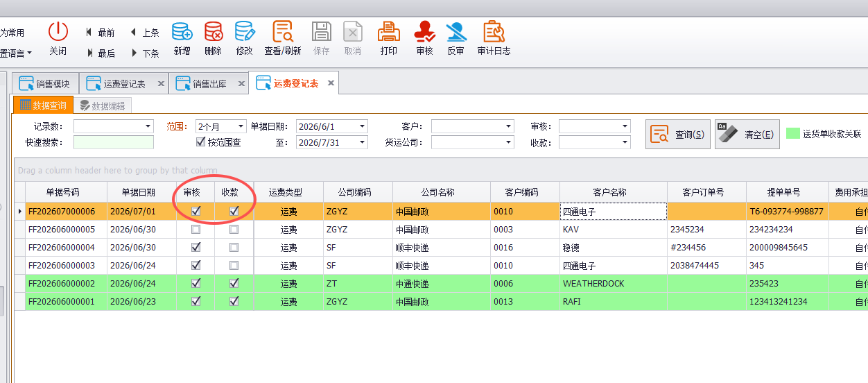Screen dimensions: 868x383
Task: Open the 范围 2个月 dropdown
Action: click(x=241, y=126)
